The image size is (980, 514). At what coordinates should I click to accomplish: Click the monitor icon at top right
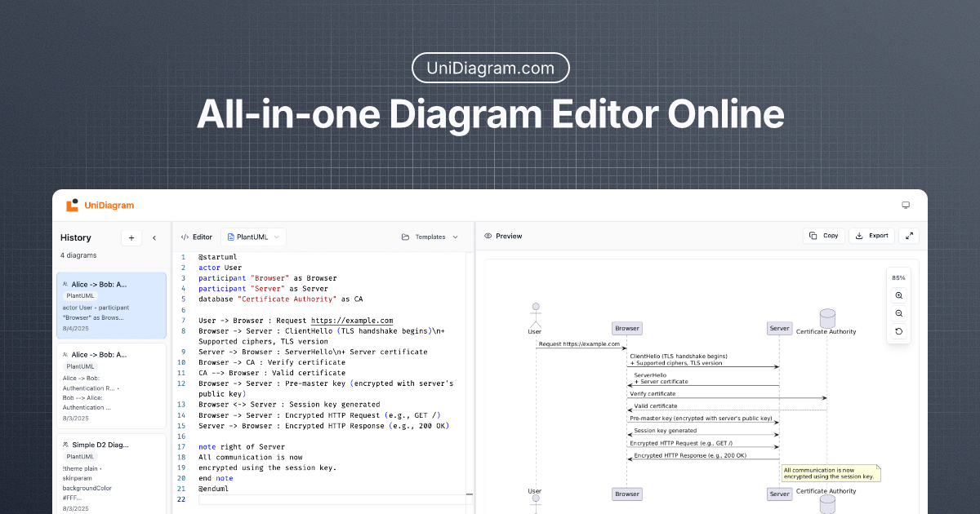pyautogui.click(x=906, y=205)
